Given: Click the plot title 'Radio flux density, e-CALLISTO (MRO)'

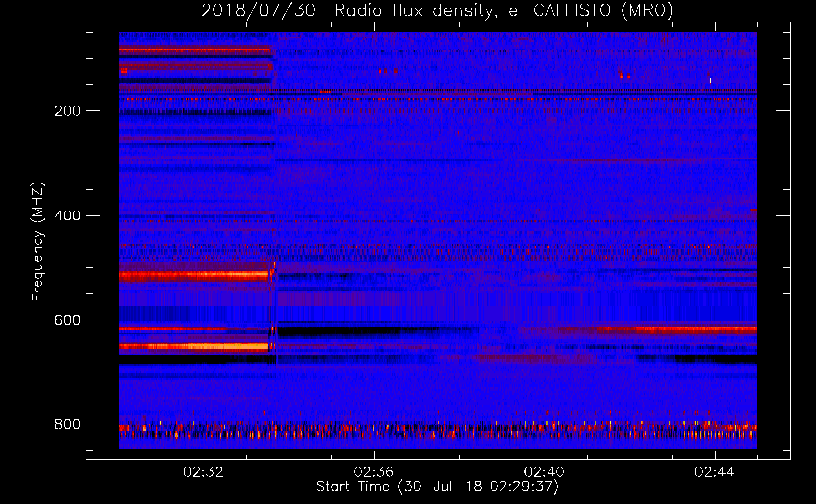Looking at the screenshot, I should tap(504, 10).
